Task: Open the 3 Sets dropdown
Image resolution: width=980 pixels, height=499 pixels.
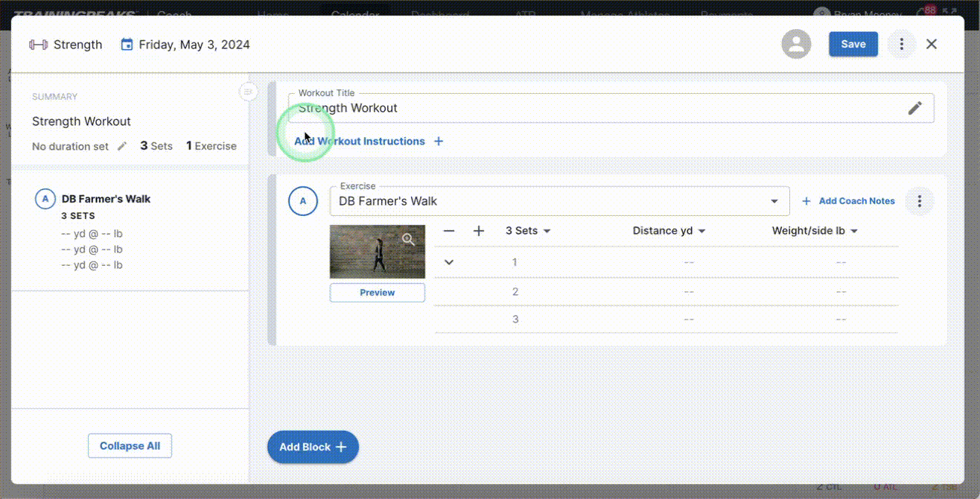Action: click(x=528, y=231)
